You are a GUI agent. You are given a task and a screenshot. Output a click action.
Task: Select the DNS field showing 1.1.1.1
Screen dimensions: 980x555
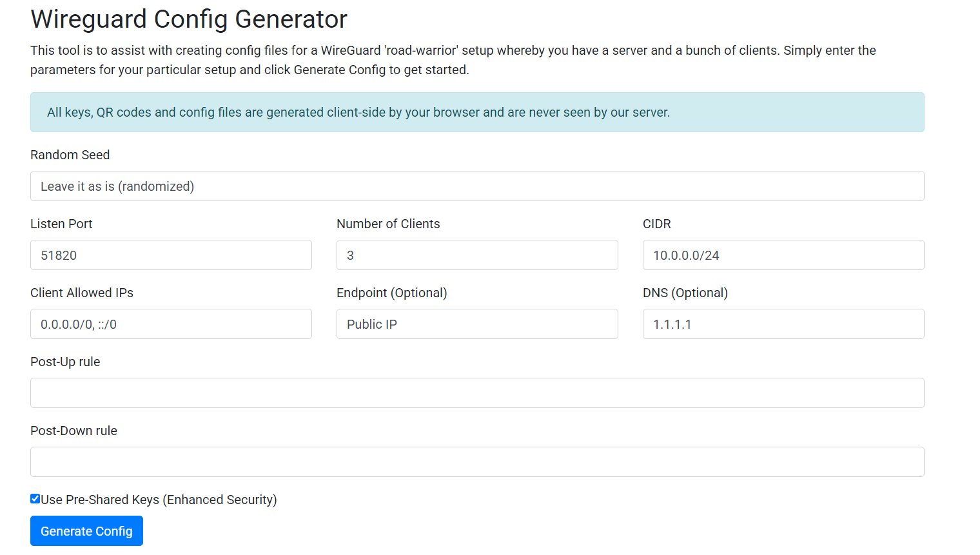click(783, 324)
